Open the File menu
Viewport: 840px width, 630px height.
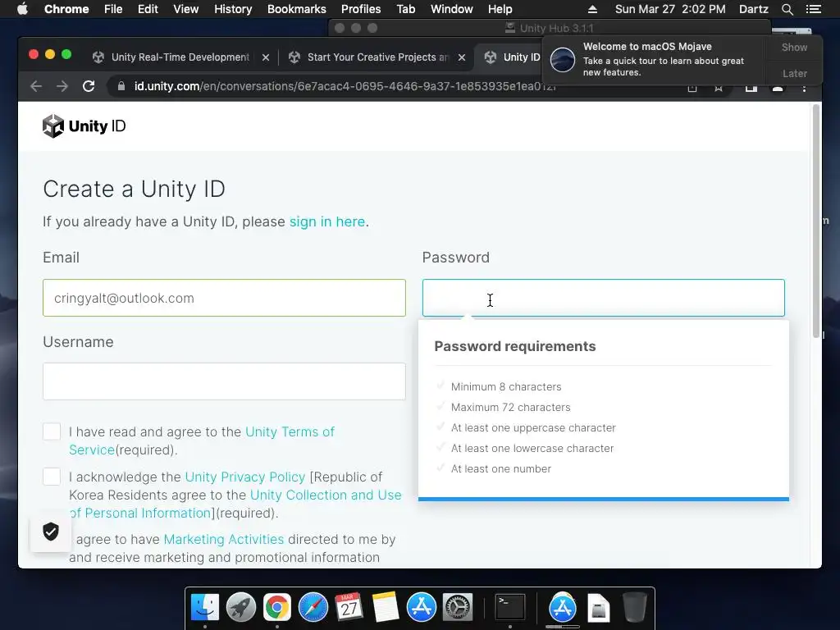(113, 9)
